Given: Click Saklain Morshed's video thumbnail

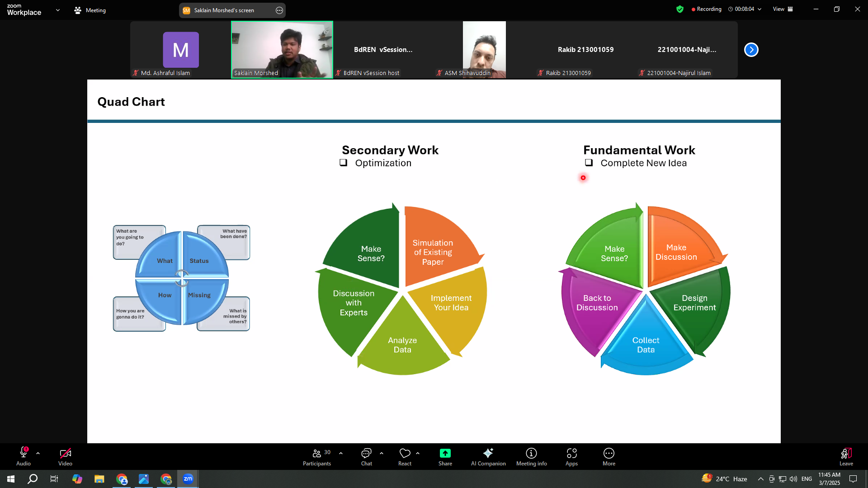Looking at the screenshot, I should point(282,49).
